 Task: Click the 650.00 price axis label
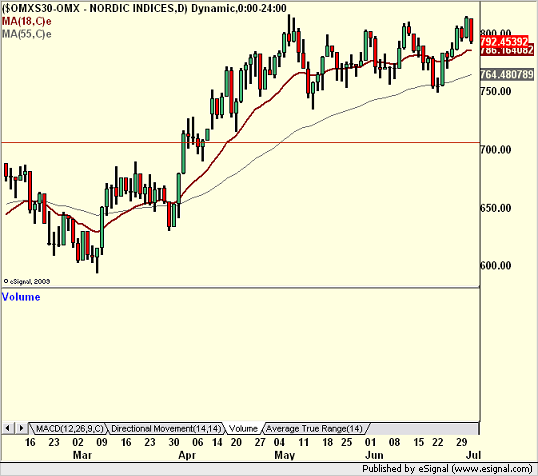(x=496, y=208)
